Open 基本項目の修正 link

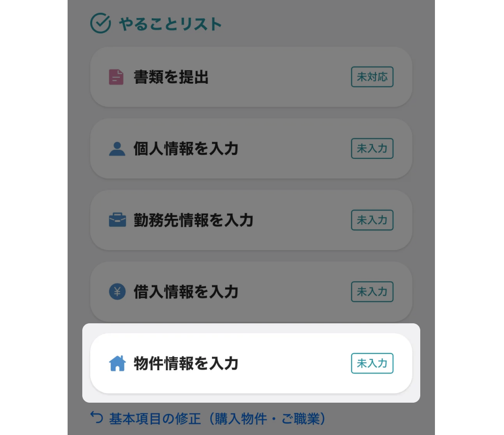217,419
